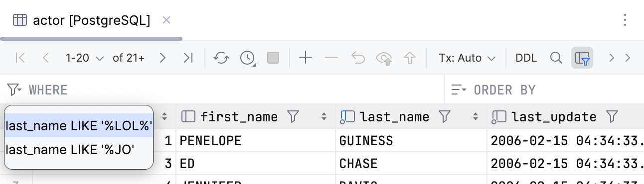Viewport: 644px width, 184px height.
Task: Go to the previous page of rows
Action: [46, 58]
